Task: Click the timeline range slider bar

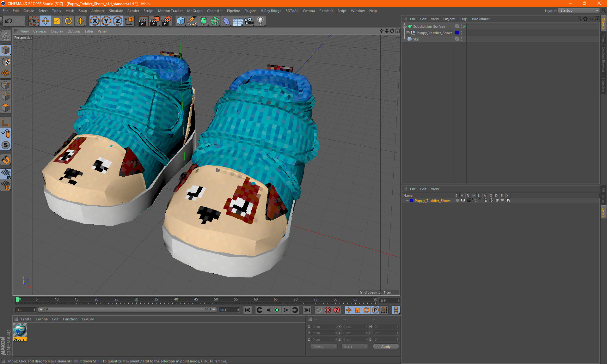Action: pos(127,310)
